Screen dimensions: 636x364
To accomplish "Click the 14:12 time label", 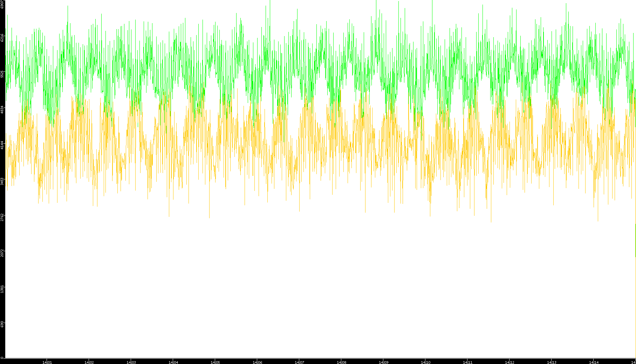I will click(x=510, y=362).
